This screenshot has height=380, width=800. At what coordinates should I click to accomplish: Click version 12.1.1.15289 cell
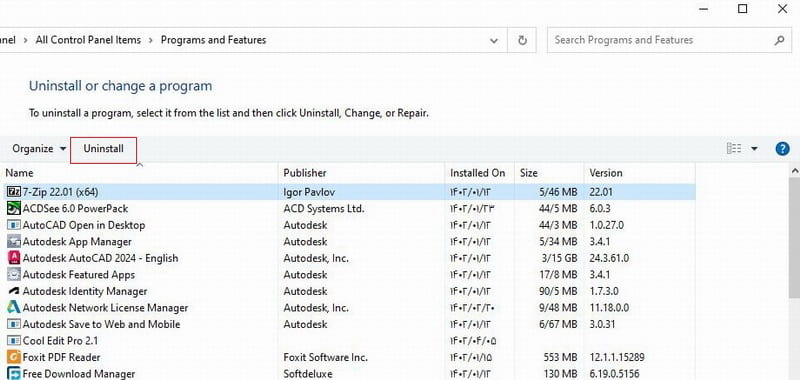616,357
